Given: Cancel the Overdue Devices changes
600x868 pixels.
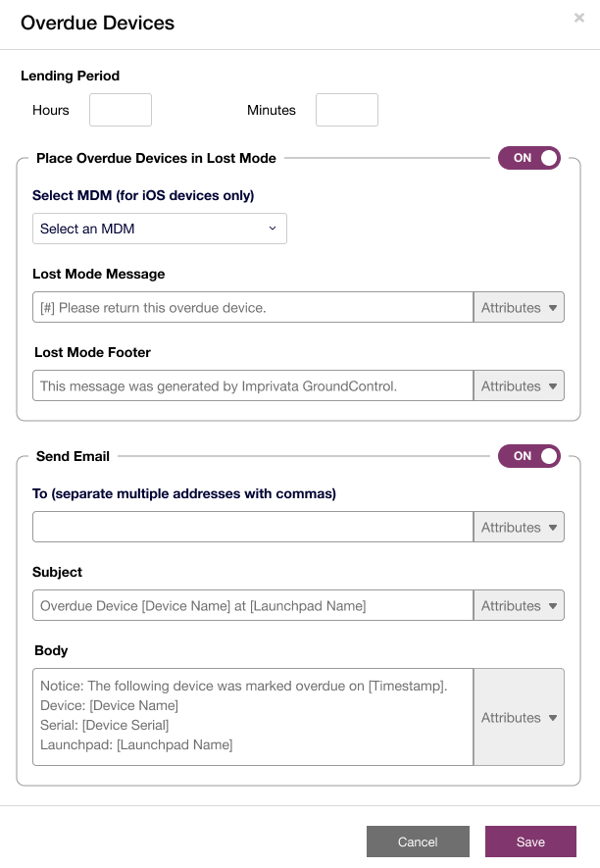Looking at the screenshot, I should click(x=418, y=842).
